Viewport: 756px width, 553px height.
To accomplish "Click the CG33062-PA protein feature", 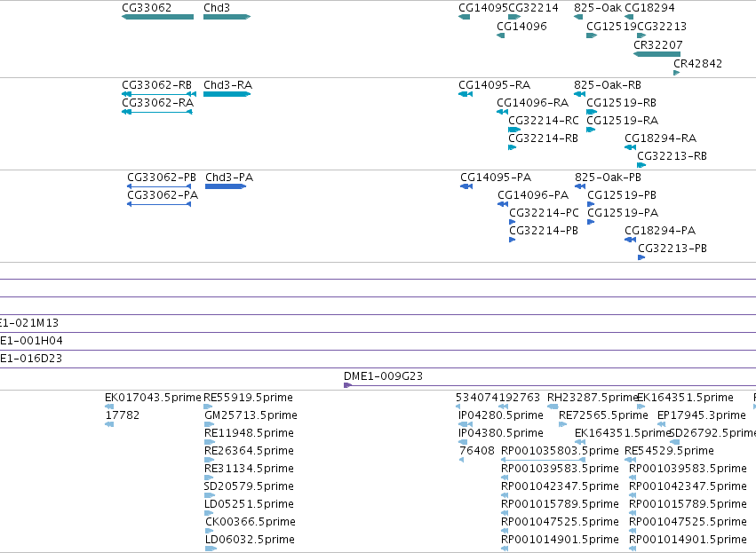I will click(x=159, y=204).
